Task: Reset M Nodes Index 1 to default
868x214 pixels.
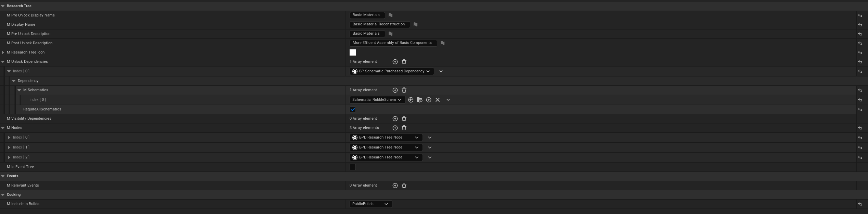Action: click(x=860, y=147)
